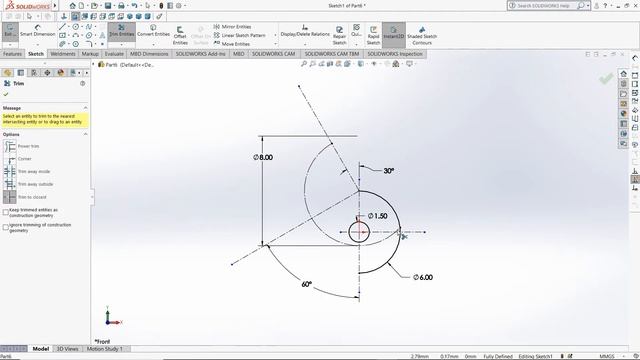This screenshot has width=640, height=360.
Task: Enable Ignore trimming of construction geometry
Action: pos(6,227)
